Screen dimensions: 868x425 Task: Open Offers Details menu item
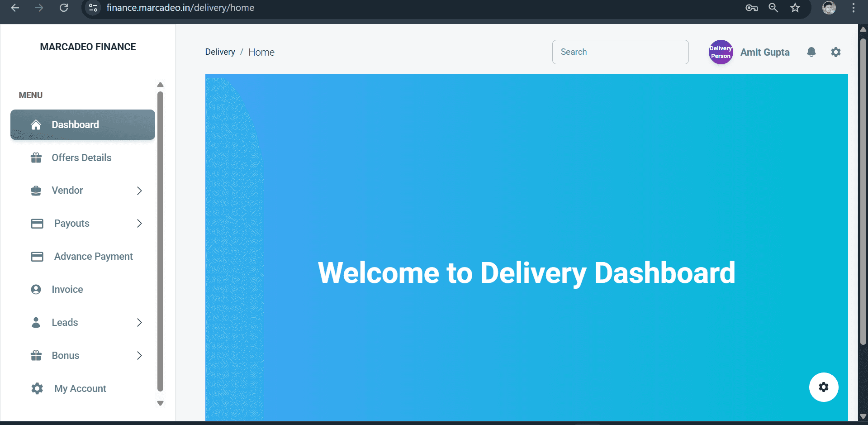click(81, 158)
